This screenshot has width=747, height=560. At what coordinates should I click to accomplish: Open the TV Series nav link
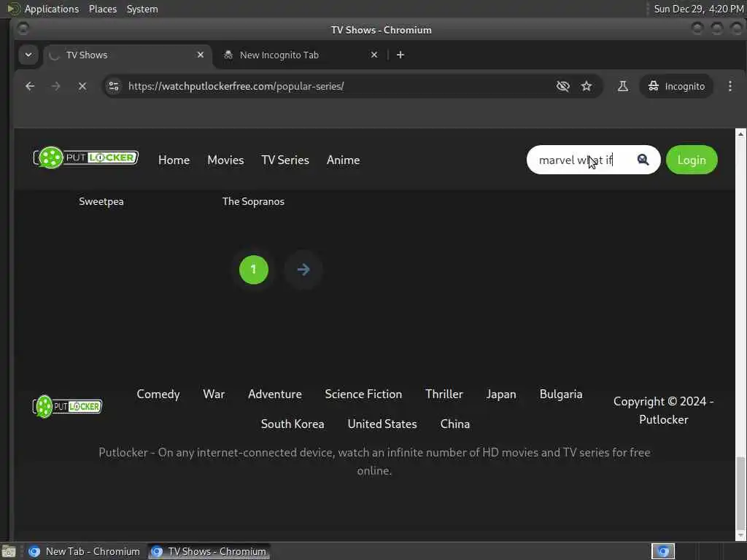[x=285, y=160]
